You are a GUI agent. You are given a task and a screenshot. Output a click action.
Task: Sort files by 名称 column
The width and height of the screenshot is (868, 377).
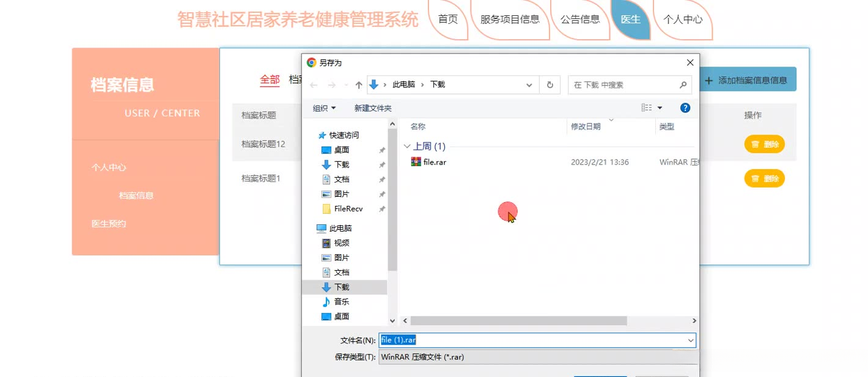417,126
